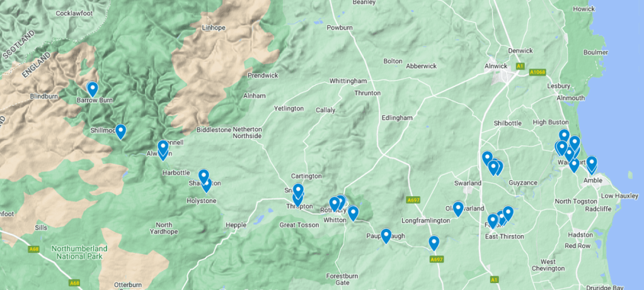Select the pin near Shillmoor
The image size is (644, 290).
pyautogui.click(x=120, y=131)
